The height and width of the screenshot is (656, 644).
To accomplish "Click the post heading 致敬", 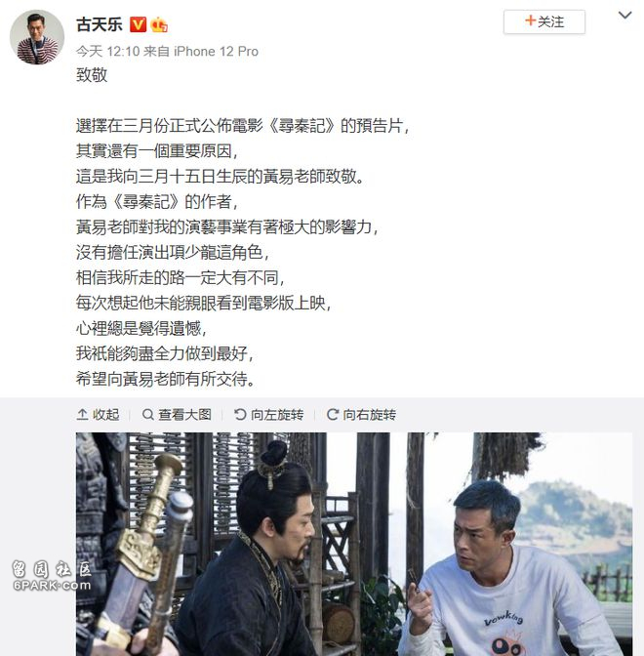I will [92, 75].
